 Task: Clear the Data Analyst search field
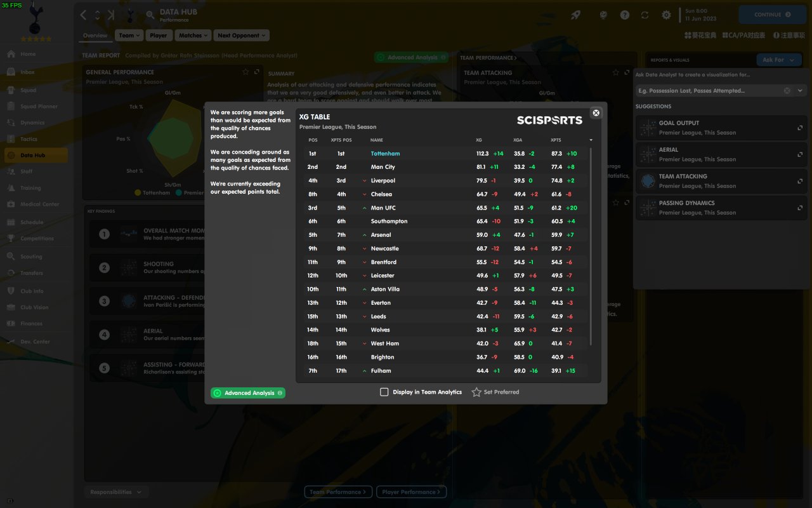(787, 91)
